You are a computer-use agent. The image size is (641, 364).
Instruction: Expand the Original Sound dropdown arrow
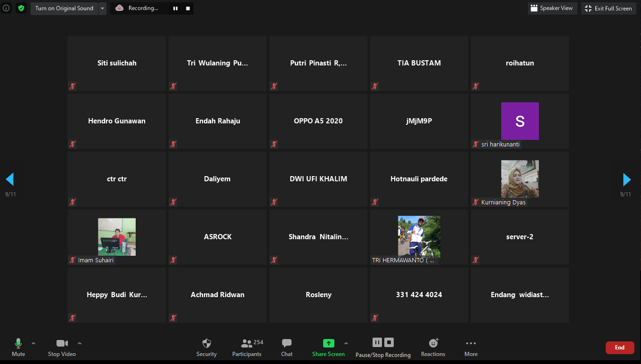pos(102,8)
